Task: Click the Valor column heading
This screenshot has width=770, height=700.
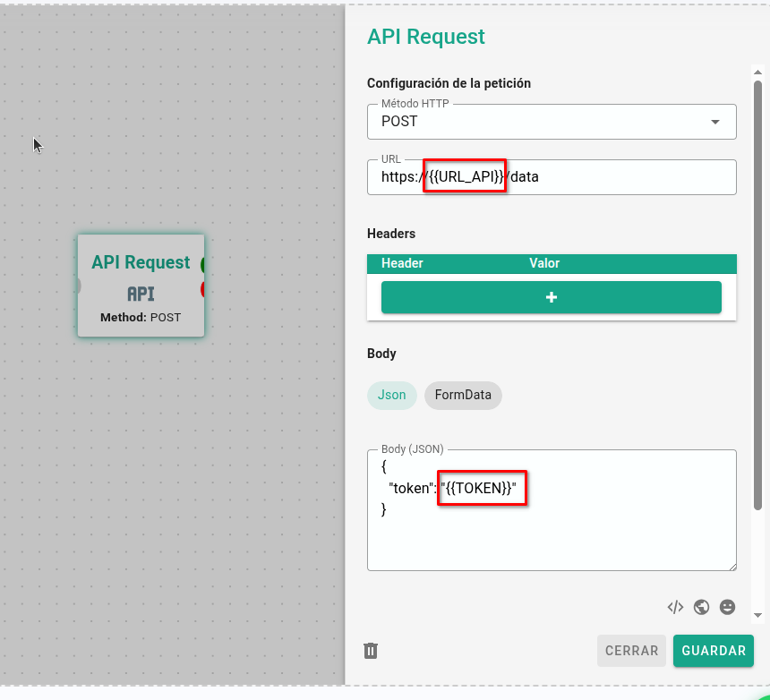Action: 544,263
